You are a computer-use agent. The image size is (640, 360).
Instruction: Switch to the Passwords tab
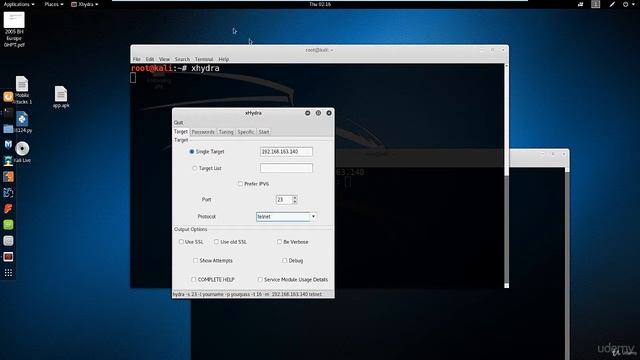(203, 132)
